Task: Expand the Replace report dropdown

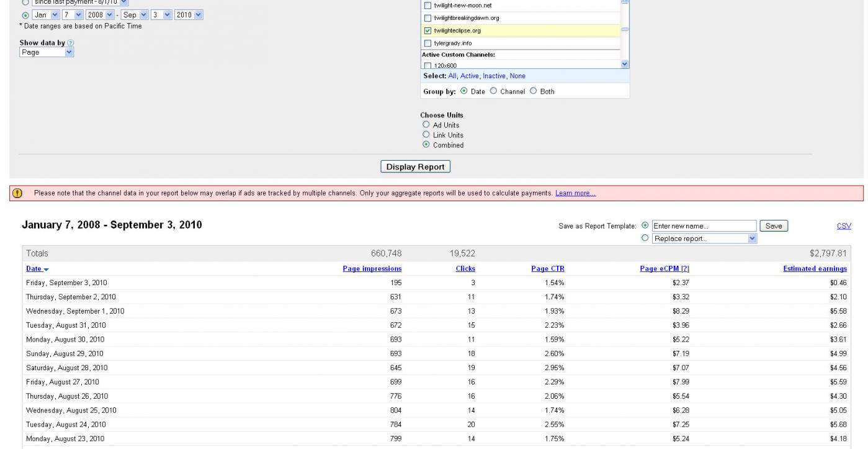Action: [705, 238]
